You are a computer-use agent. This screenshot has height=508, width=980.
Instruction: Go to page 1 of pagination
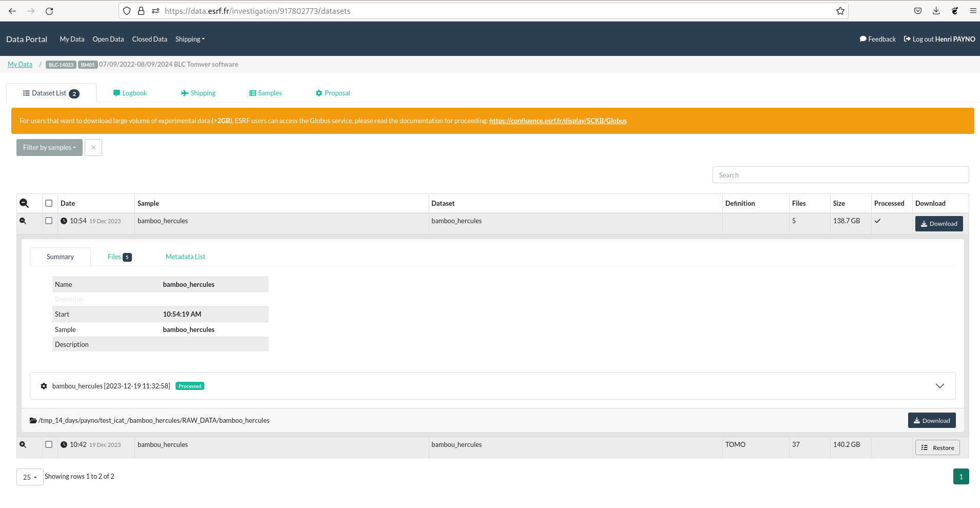(961, 477)
